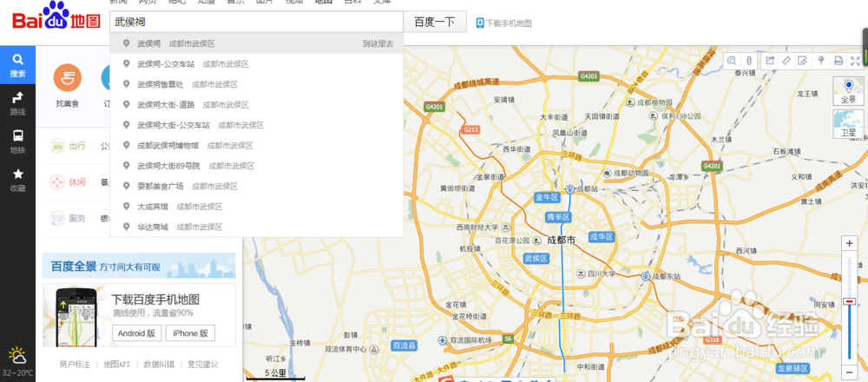Image resolution: width=868 pixels, height=382 pixels.
Task: Click the 金牛区 district label on map
Action: (548, 197)
